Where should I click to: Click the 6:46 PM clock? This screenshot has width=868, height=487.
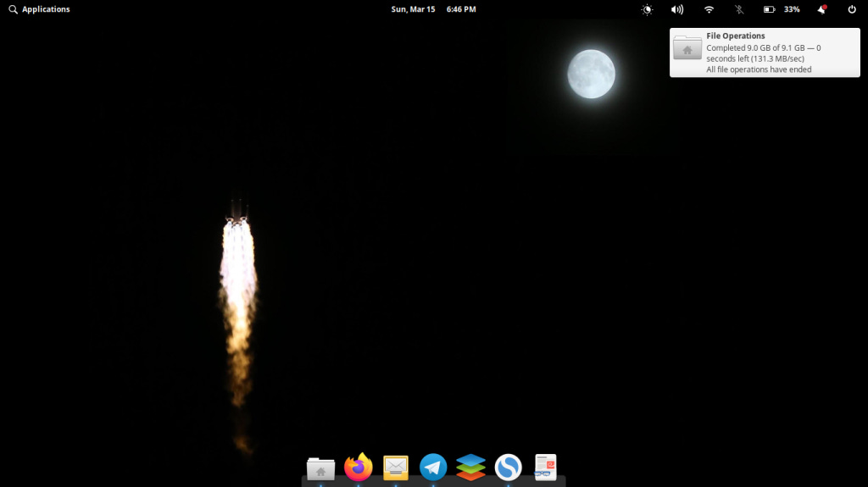coord(461,9)
